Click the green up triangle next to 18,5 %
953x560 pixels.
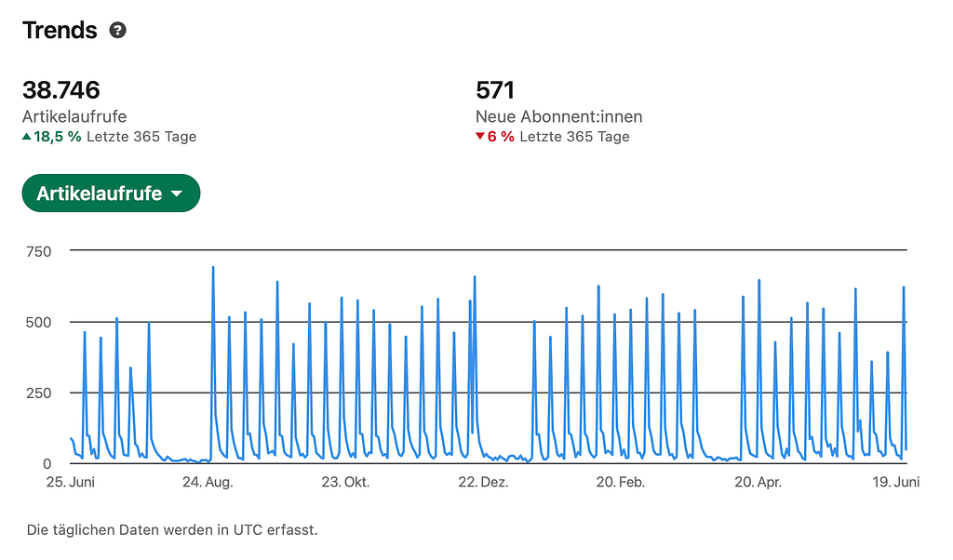27,137
